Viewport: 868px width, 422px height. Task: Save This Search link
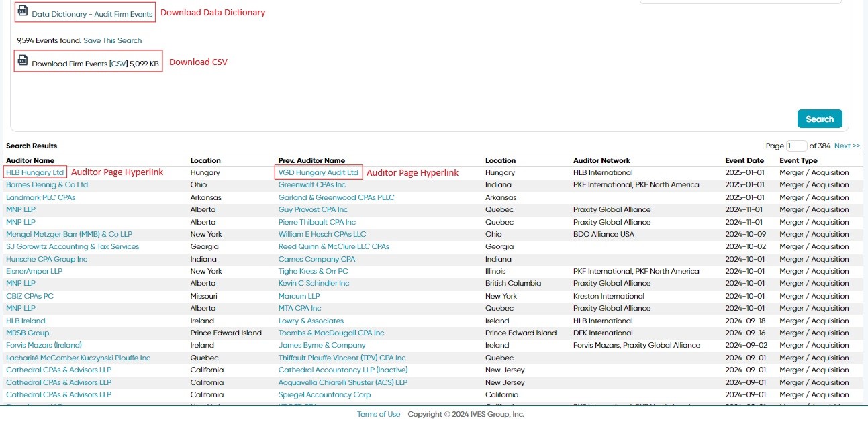[113, 40]
